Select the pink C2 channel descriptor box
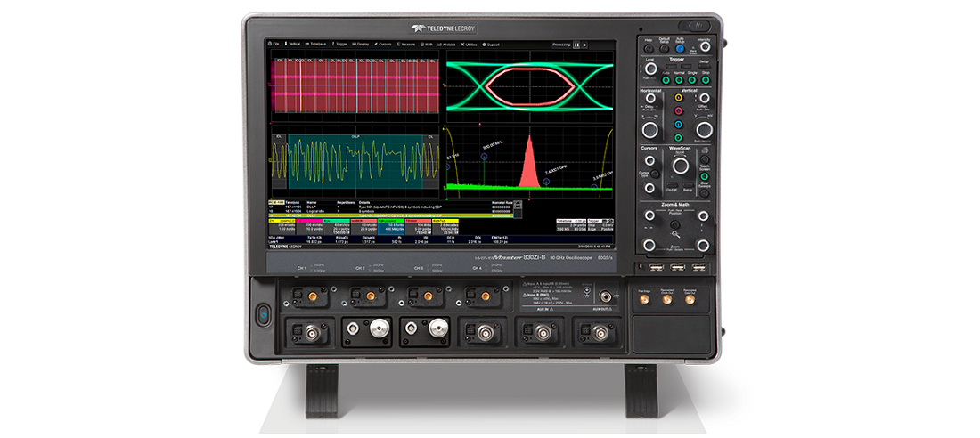The width and height of the screenshot is (980, 438). [309, 227]
